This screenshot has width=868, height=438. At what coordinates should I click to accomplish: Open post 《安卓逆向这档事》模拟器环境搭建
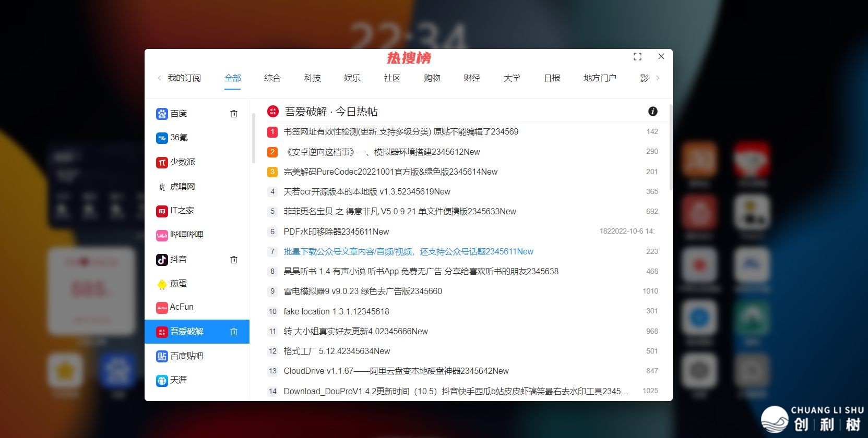coord(382,152)
